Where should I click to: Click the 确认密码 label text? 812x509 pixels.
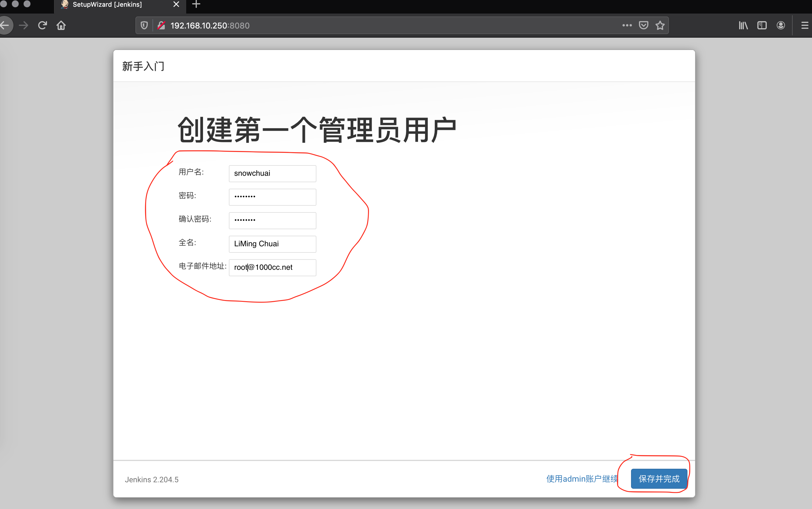click(x=195, y=219)
